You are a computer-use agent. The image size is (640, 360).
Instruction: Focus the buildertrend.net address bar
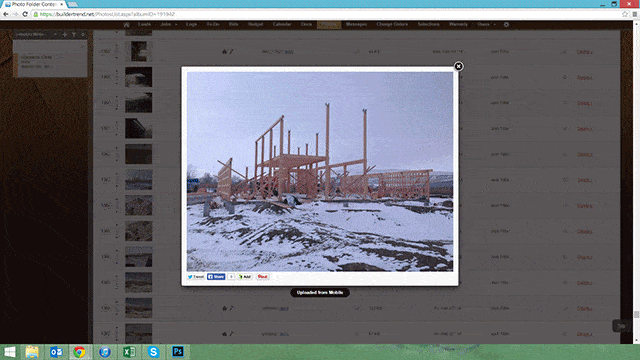pyautogui.click(x=327, y=14)
